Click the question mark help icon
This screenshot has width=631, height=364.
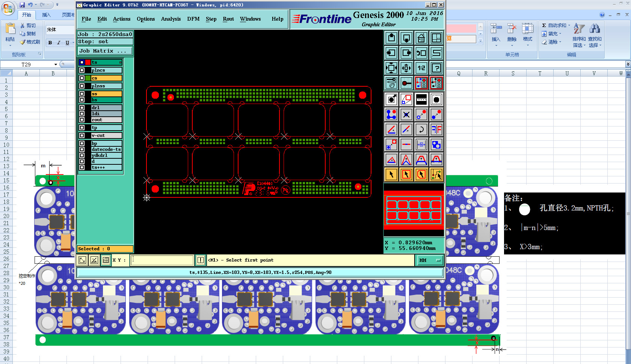point(436,68)
